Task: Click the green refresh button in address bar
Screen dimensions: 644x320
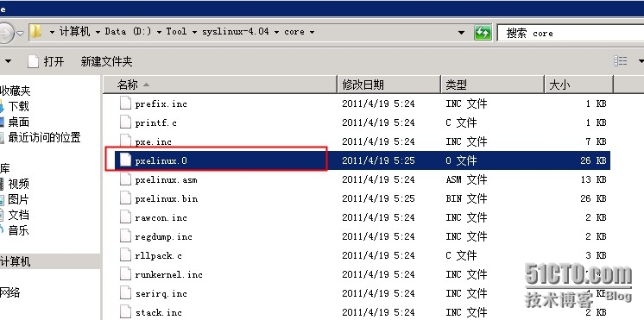Action: point(483,33)
